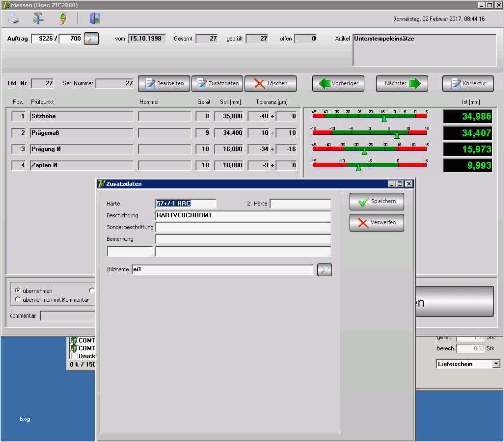Image resolution: width=504 pixels, height=442 pixels.
Task: Click the measured value 34,407
Action: click(468, 133)
